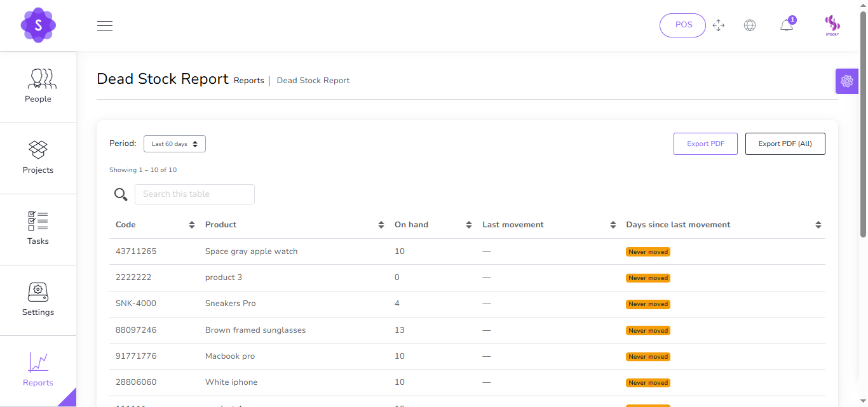868x407 pixels.
Task: Open the notifications bell
Action: tap(787, 25)
